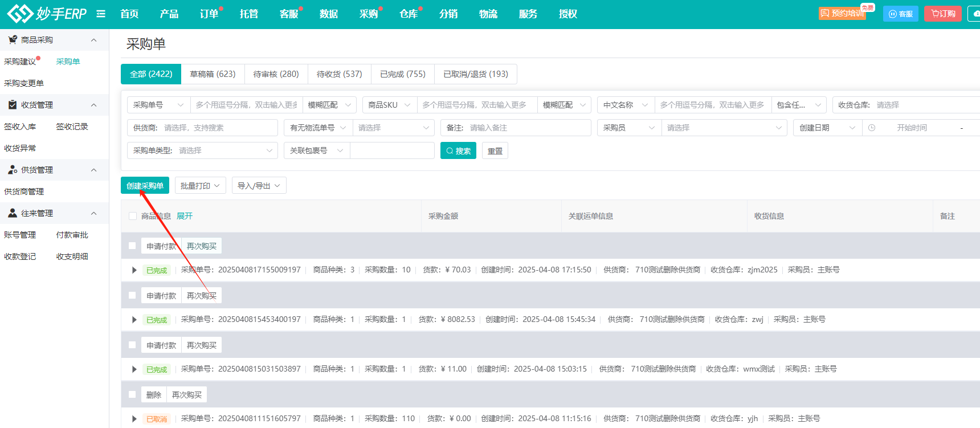980x428 pixels.
Task: Open the 创建日期 type dropdown
Action: pos(827,128)
